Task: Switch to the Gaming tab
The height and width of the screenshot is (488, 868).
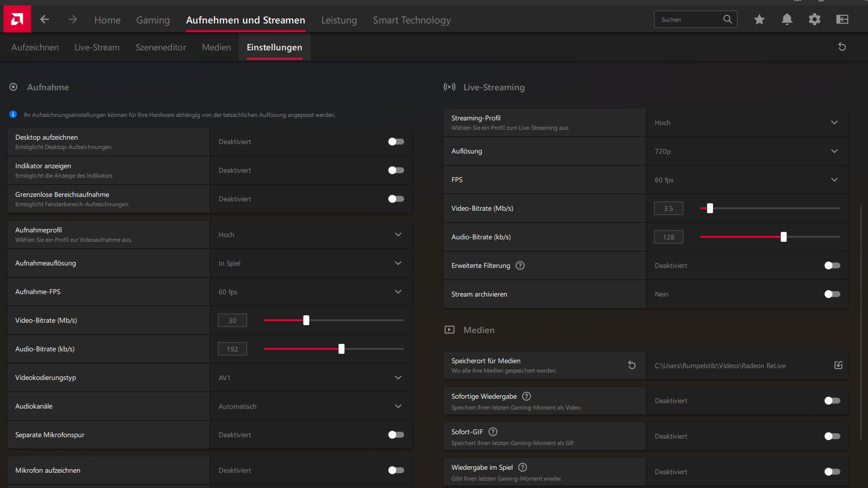Action: 153,20
